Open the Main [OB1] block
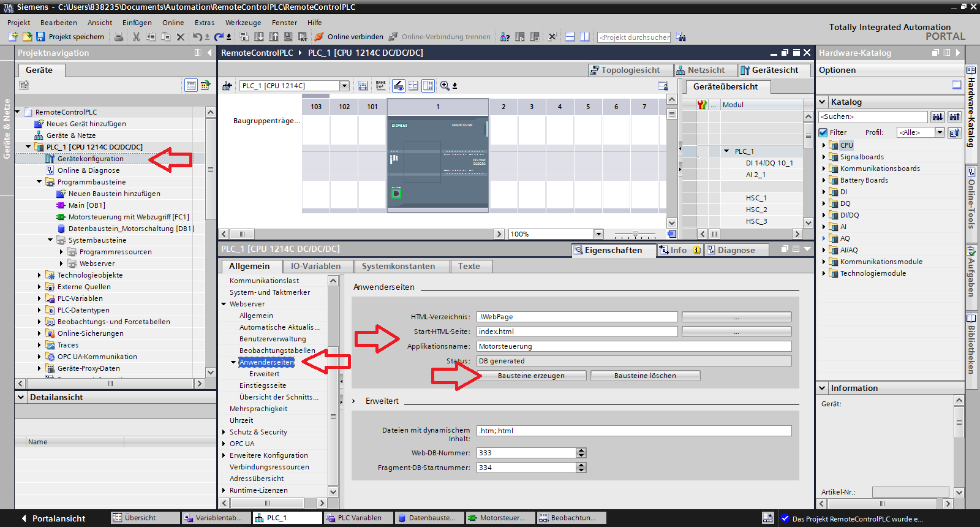Viewport: 980px width, 527px height. (87, 205)
